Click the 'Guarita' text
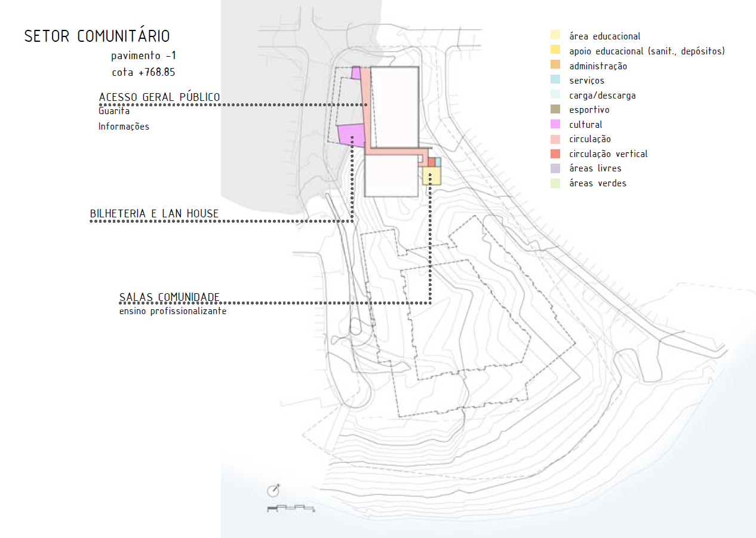 114,111
